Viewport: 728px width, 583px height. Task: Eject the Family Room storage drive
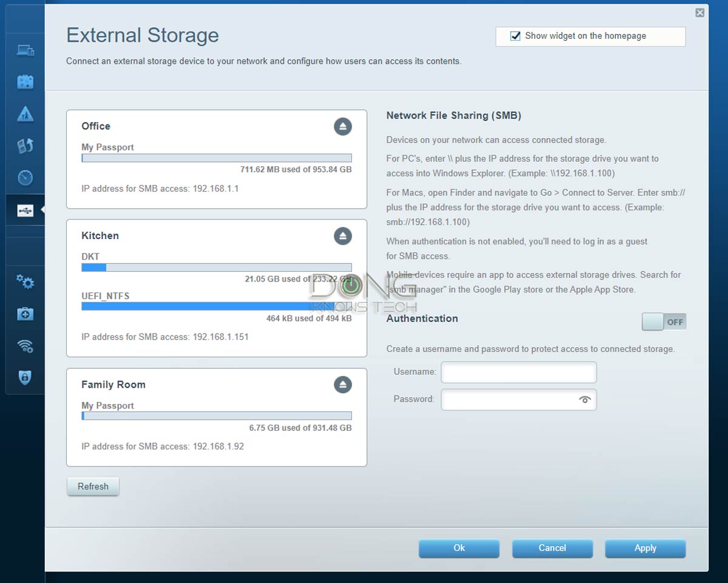click(343, 385)
